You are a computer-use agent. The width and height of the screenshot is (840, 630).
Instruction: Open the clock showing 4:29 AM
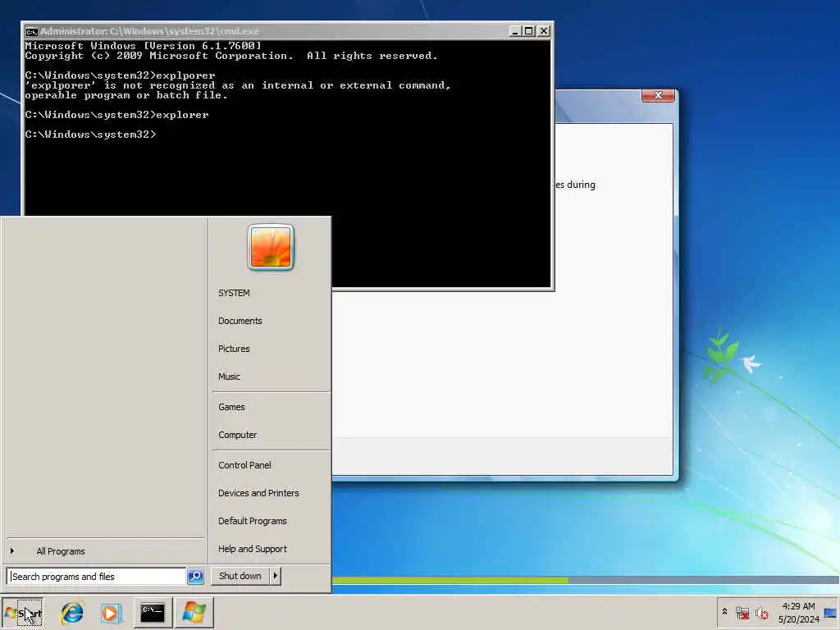click(x=798, y=612)
